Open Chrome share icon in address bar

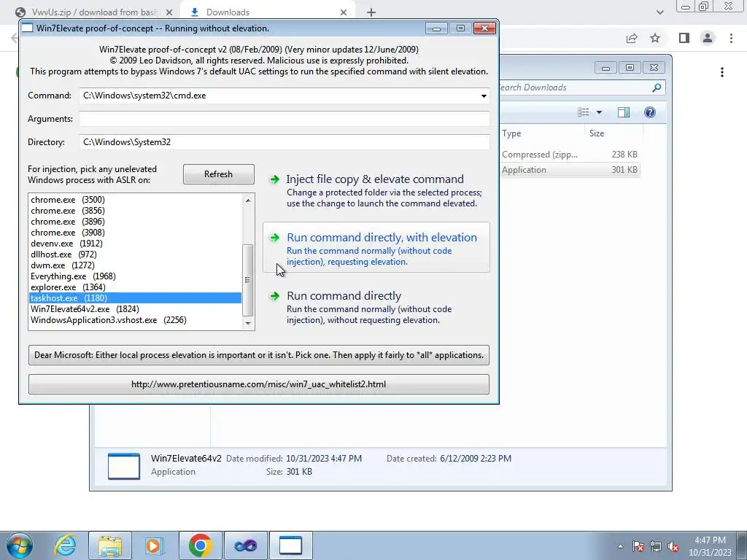(632, 38)
